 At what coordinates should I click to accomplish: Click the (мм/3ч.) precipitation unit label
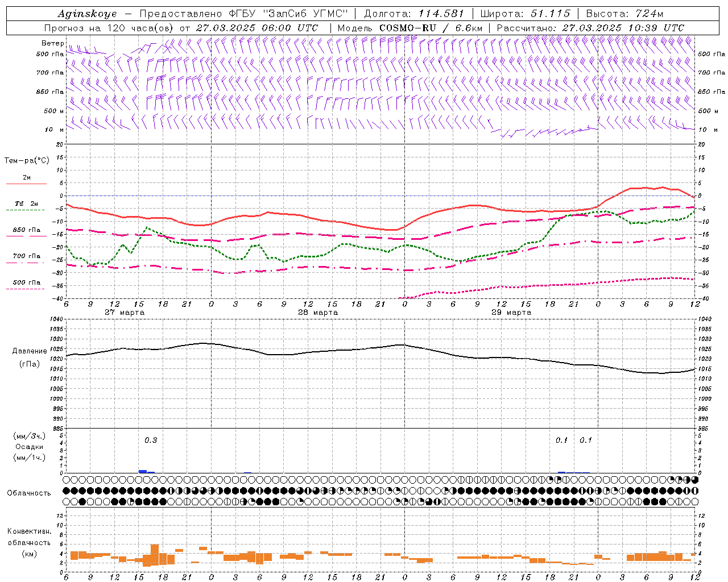coord(29,436)
